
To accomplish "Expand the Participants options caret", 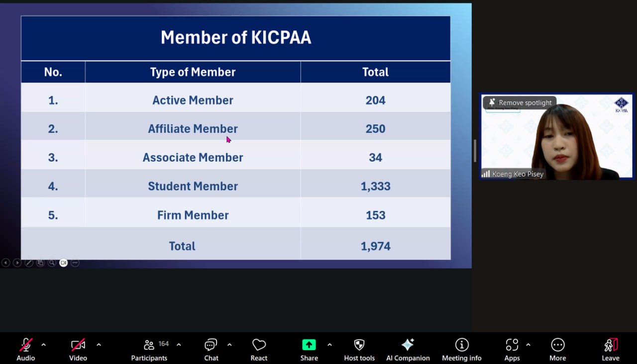I will tap(179, 345).
